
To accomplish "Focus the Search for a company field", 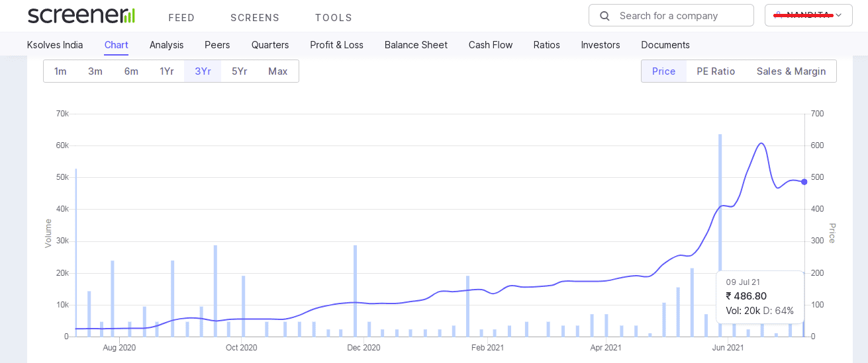I will tap(671, 15).
